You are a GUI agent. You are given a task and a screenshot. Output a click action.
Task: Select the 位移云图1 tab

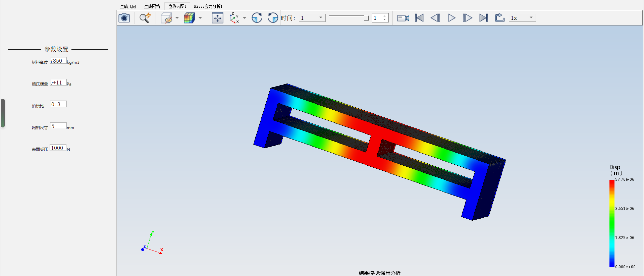(177, 6)
